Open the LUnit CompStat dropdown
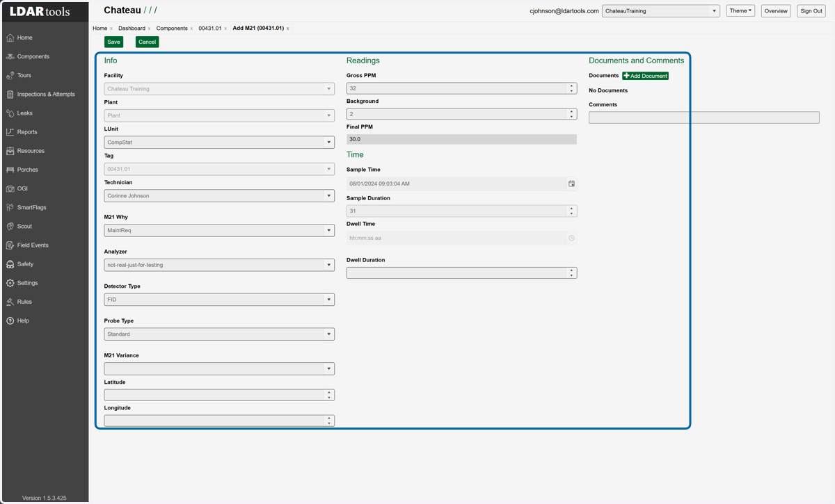Screen dimensions: 835x504 click(219, 142)
